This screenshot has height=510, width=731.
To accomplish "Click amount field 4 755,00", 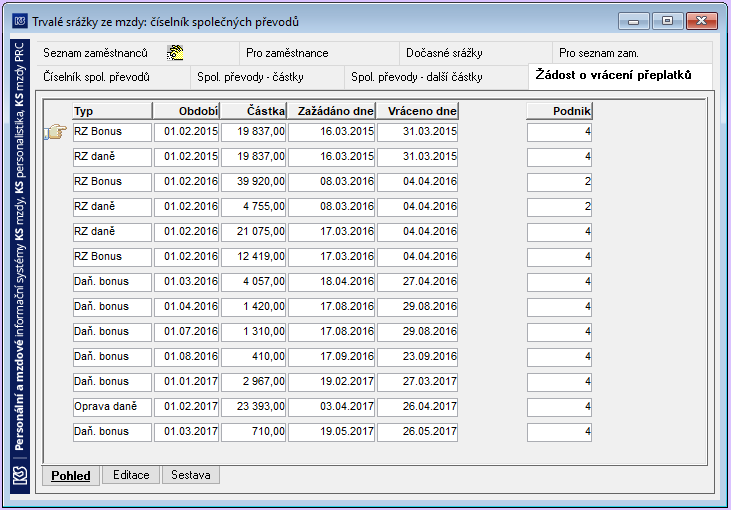I will tap(253, 207).
